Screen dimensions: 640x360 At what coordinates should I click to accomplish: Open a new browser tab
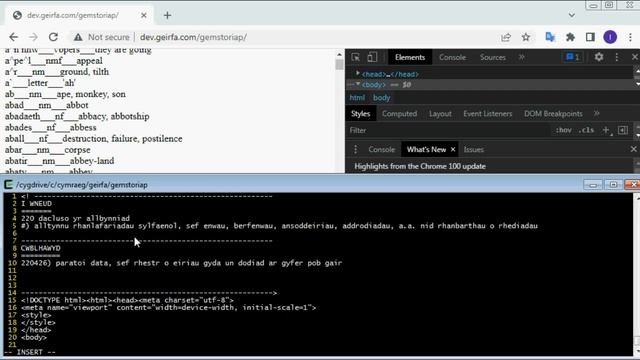[167, 16]
